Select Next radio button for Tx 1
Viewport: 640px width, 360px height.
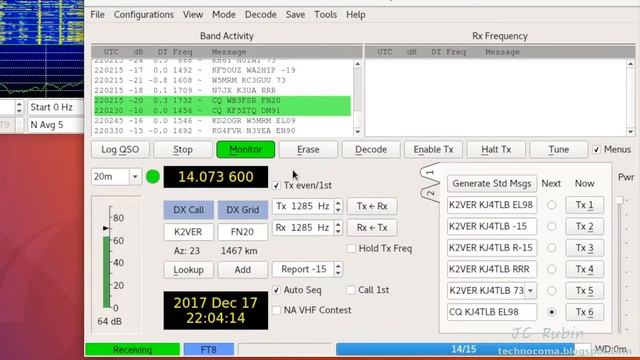(551, 205)
